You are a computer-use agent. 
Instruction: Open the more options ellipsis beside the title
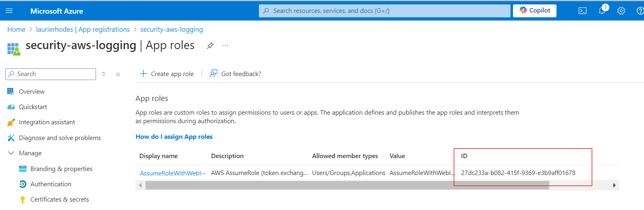225,45
